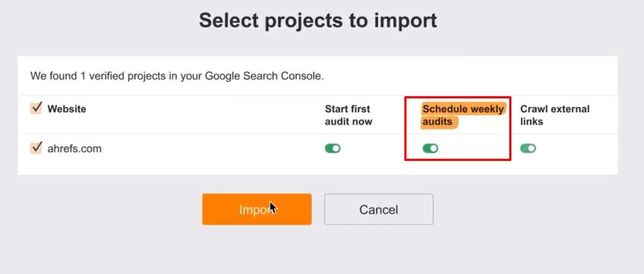Click the Start first audit now header
The image size is (644, 274).
coord(348,115)
